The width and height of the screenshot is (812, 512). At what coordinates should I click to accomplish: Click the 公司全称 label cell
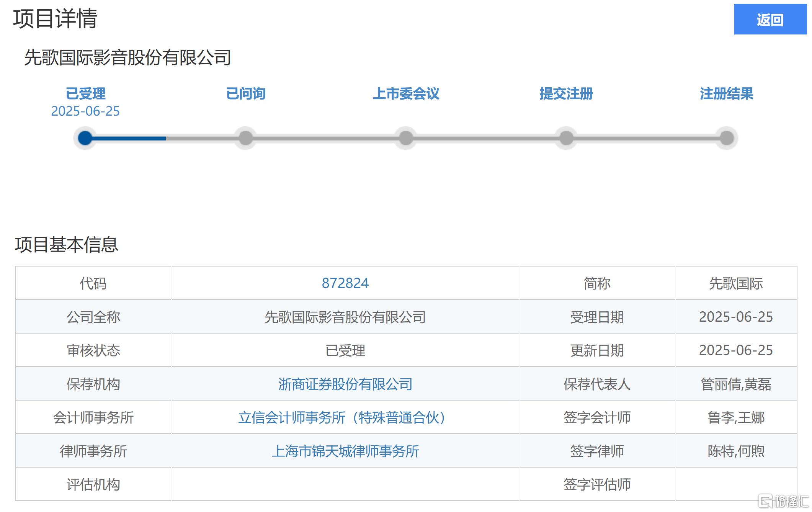[x=93, y=317]
